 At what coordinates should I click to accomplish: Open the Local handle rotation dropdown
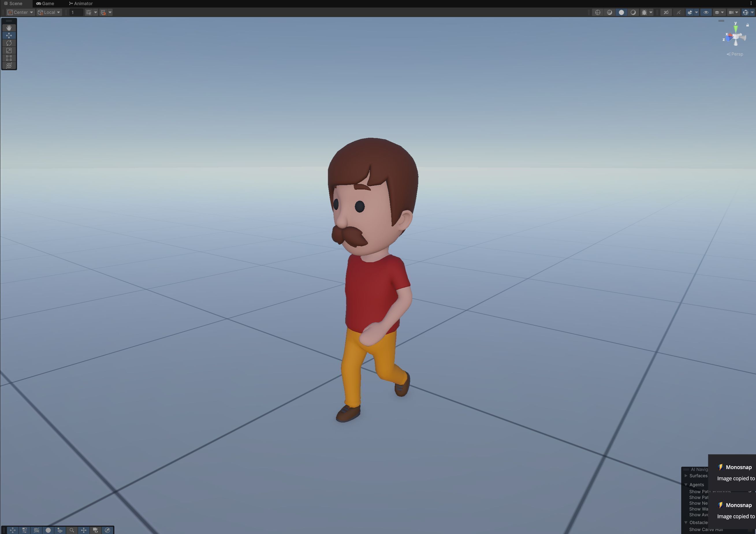click(x=49, y=12)
